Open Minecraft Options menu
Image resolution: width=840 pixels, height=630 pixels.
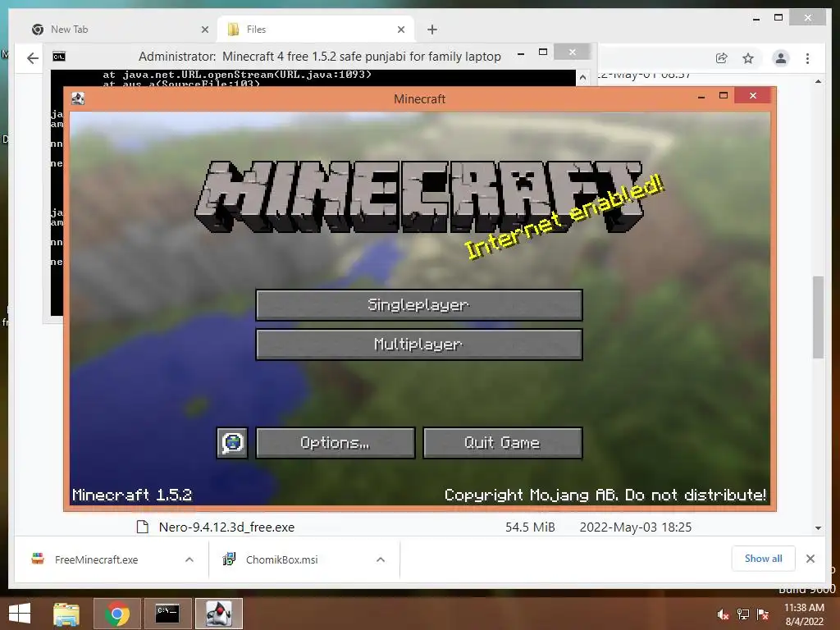[x=336, y=442]
